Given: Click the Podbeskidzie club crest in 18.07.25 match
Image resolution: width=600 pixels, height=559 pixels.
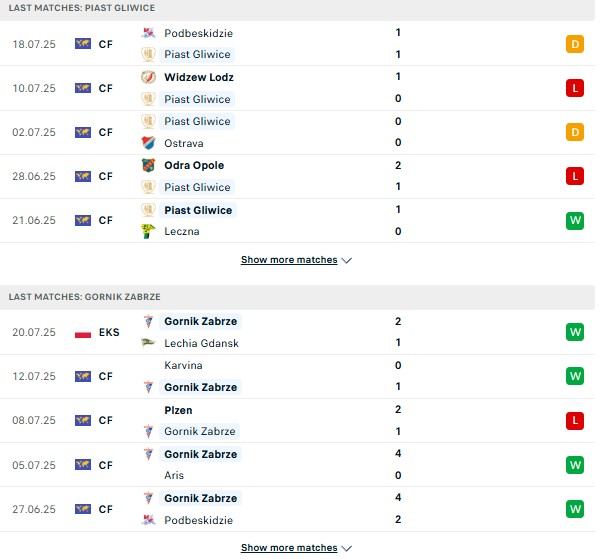Looking at the screenshot, I should point(148,33).
